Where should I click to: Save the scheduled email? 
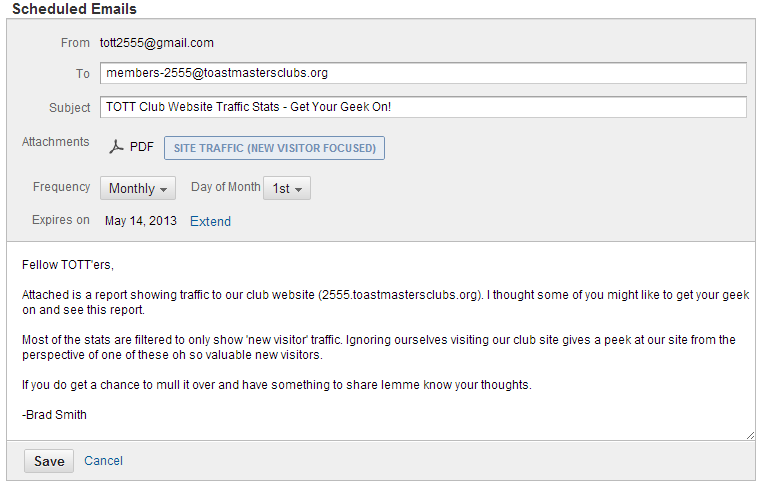49,461
